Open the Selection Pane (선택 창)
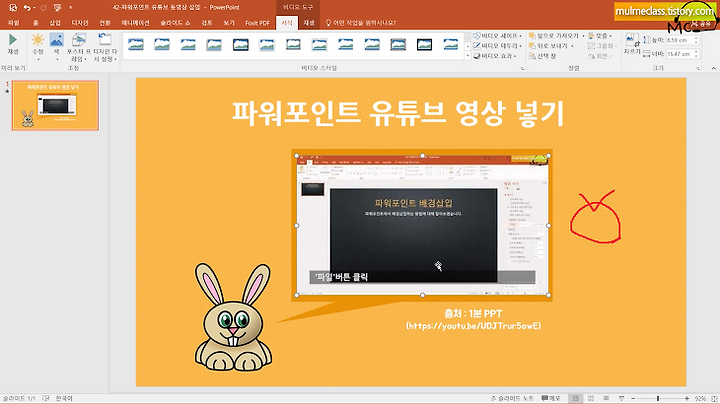720x404 pixels. point(543,56)
